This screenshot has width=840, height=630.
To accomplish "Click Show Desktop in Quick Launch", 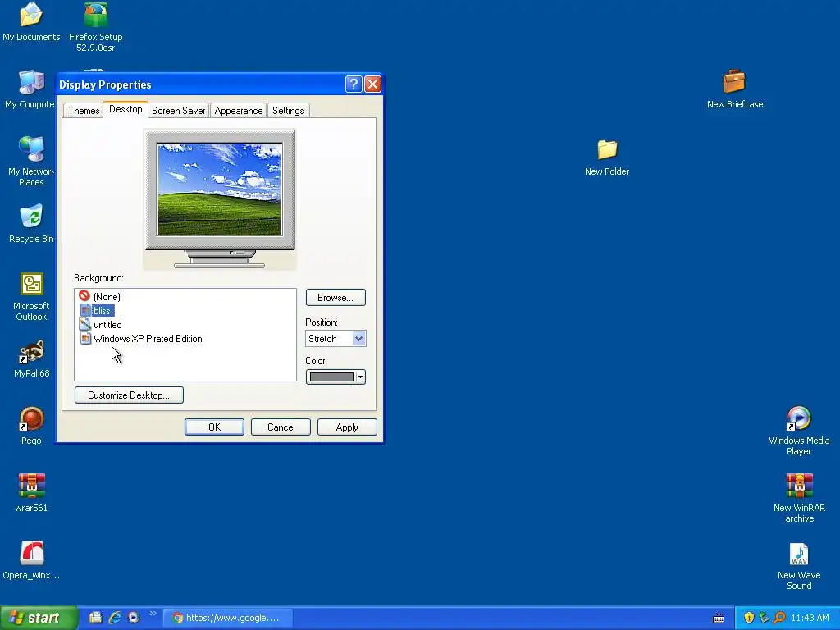I will click(x=95, y=618).
